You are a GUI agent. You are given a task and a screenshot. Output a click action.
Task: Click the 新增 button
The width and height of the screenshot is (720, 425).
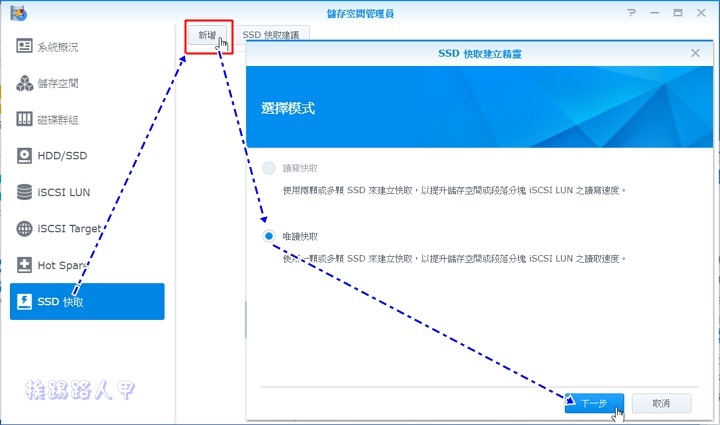208,35
